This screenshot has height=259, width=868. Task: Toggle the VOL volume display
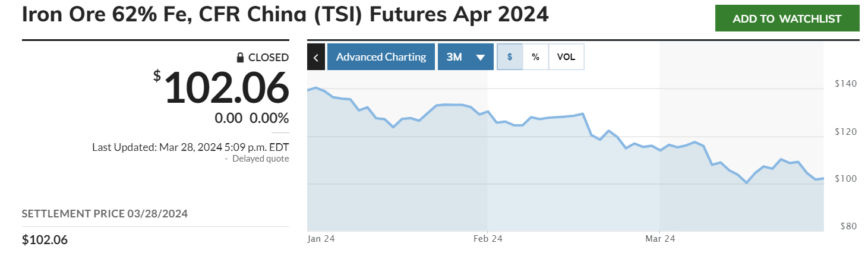tap(566, 57)
